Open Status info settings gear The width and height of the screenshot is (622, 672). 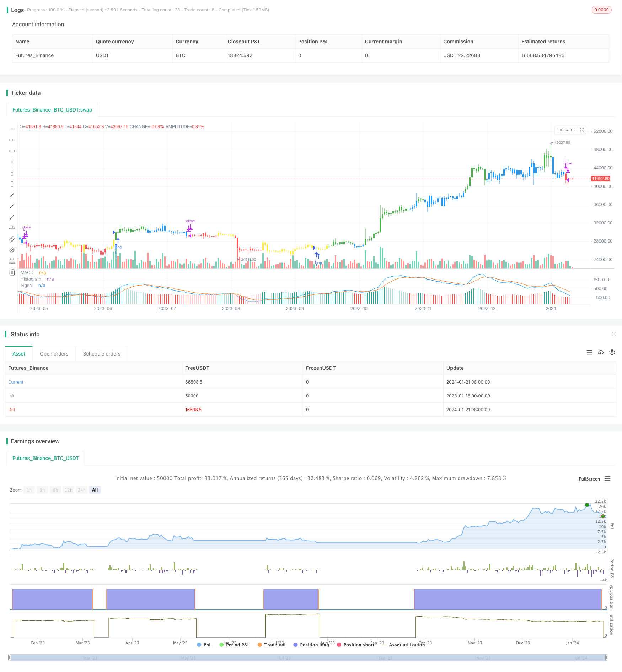[x=612, y=352]
